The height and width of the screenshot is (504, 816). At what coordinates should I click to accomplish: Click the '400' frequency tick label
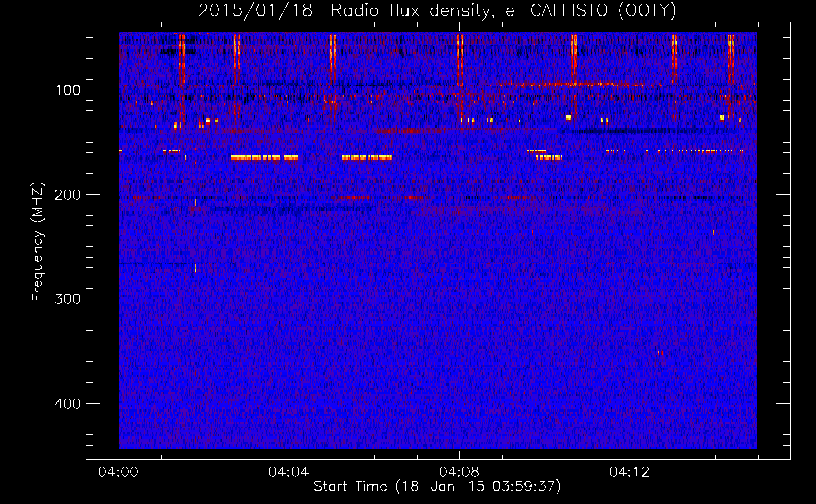68,404
